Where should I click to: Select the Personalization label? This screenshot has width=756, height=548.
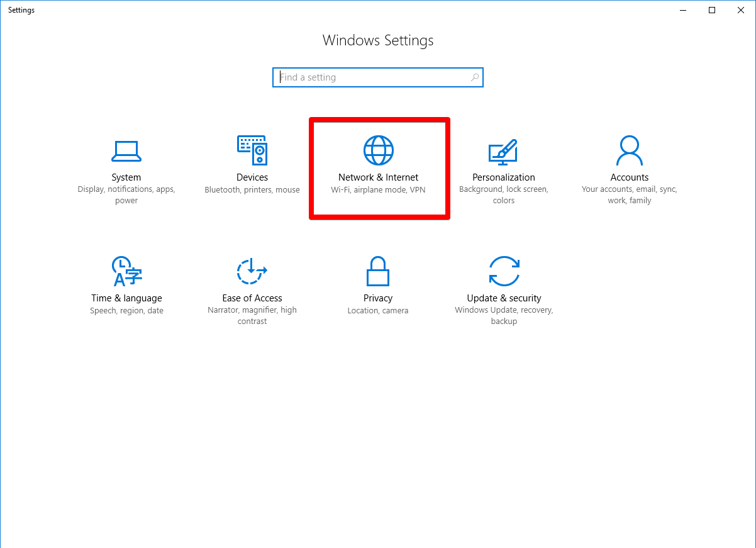coord(504,177)
